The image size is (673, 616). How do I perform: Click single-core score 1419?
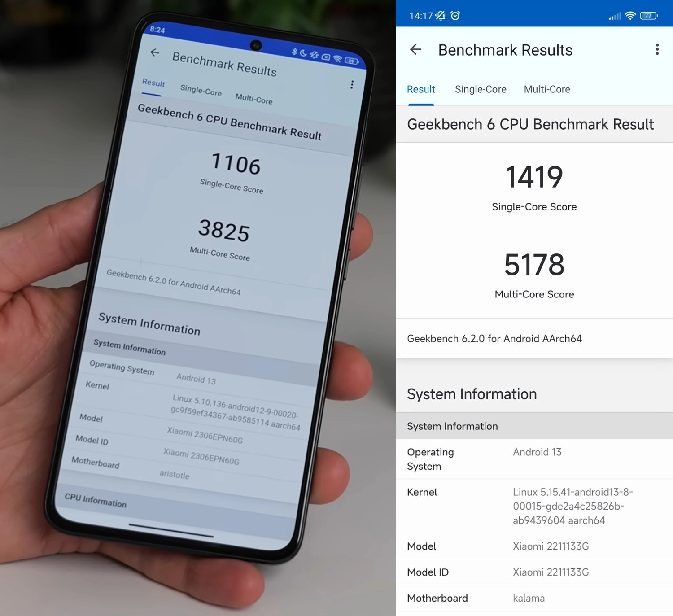(x=534, y=177)
